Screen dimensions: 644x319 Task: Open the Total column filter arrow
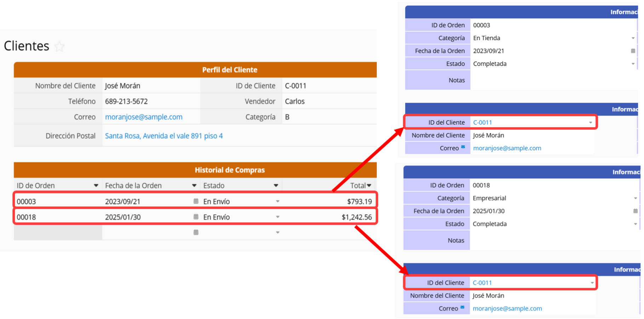[369, 186]
